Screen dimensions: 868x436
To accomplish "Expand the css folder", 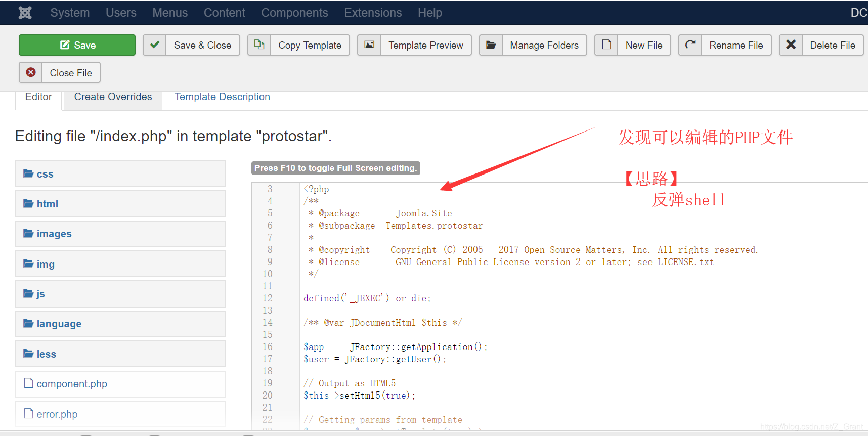I will 120,174.
